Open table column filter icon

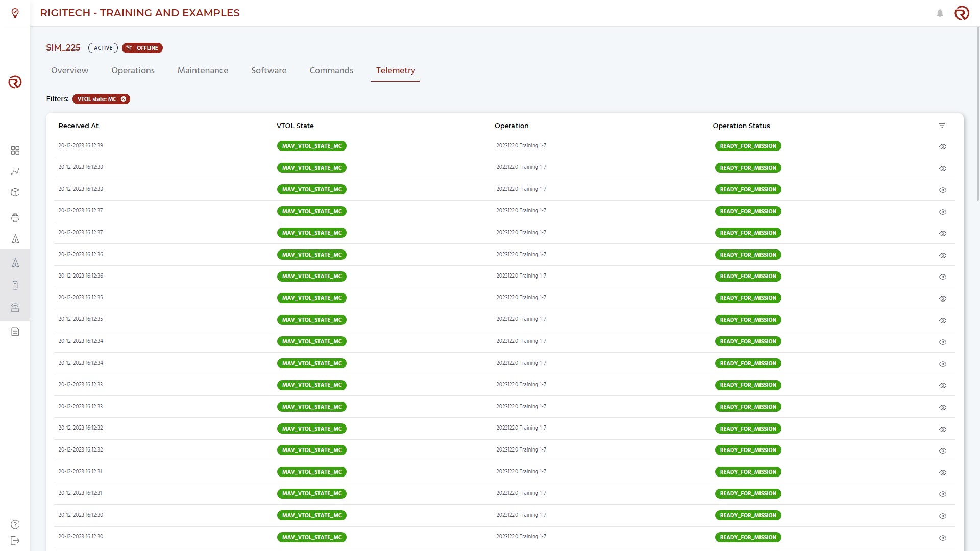click(x=942, y=126)
